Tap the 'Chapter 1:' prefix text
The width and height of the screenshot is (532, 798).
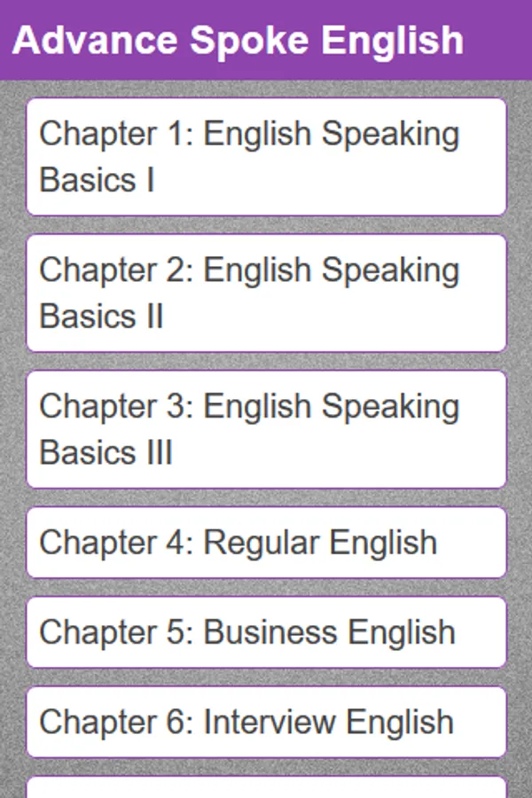pyautogui.click(x=116, y=135)
